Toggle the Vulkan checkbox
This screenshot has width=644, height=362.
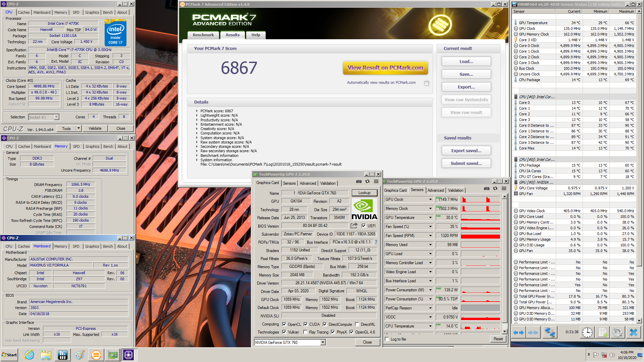pyautogui.click(x=284, y=332)
